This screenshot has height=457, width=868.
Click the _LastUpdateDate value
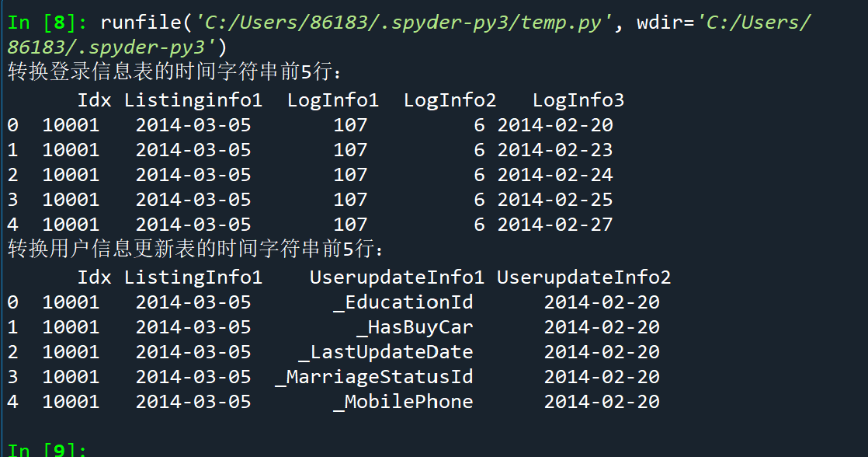[x=386, y=352]
